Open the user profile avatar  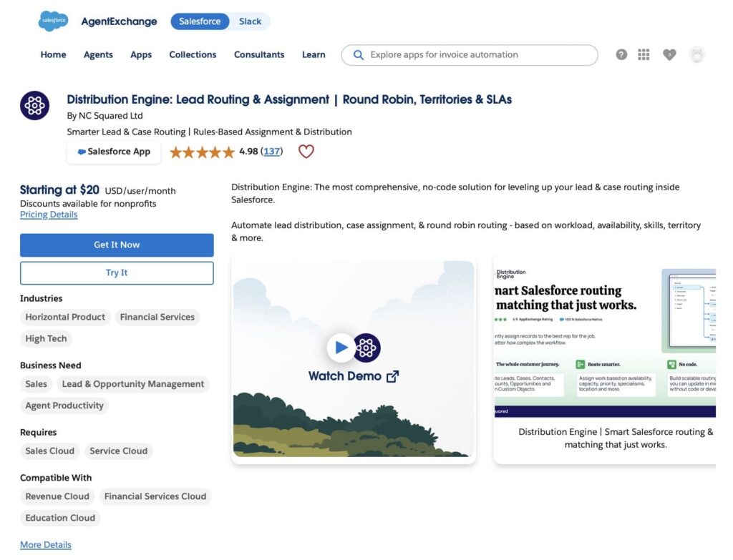(697, 54)
